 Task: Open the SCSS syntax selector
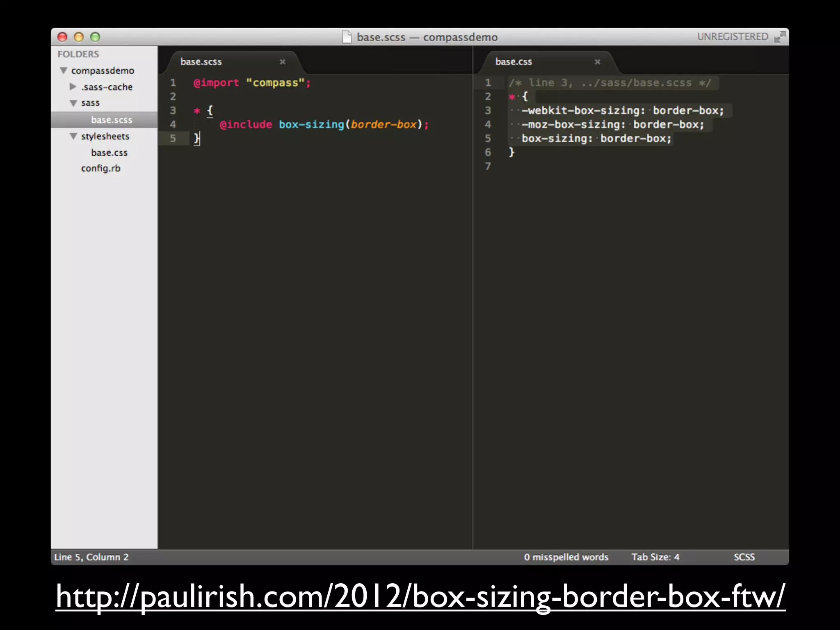point(744,557)
